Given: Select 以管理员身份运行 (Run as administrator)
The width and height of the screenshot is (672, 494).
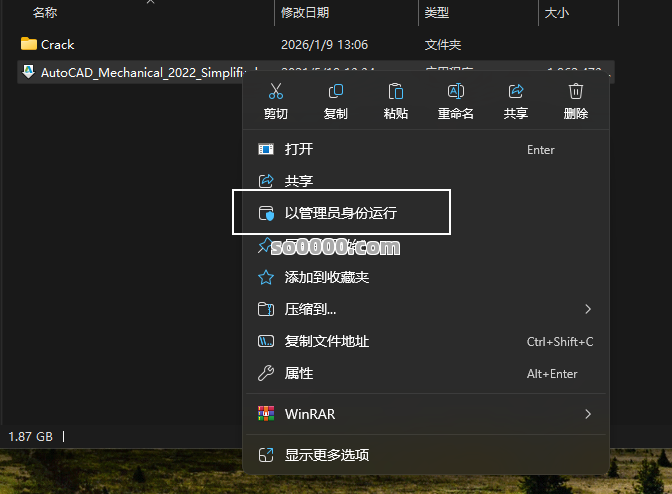Looking at the screenshot, I should tap(341, 213).
